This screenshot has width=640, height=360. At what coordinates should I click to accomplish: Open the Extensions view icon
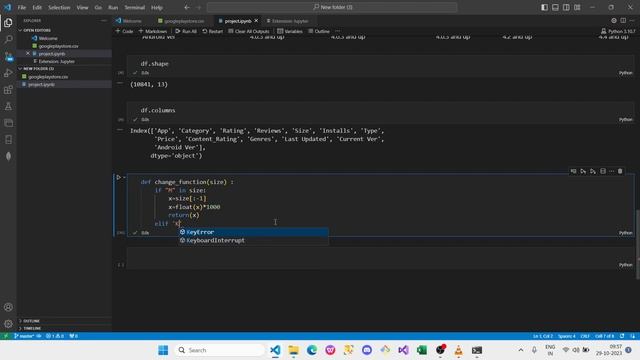[8, 89]
